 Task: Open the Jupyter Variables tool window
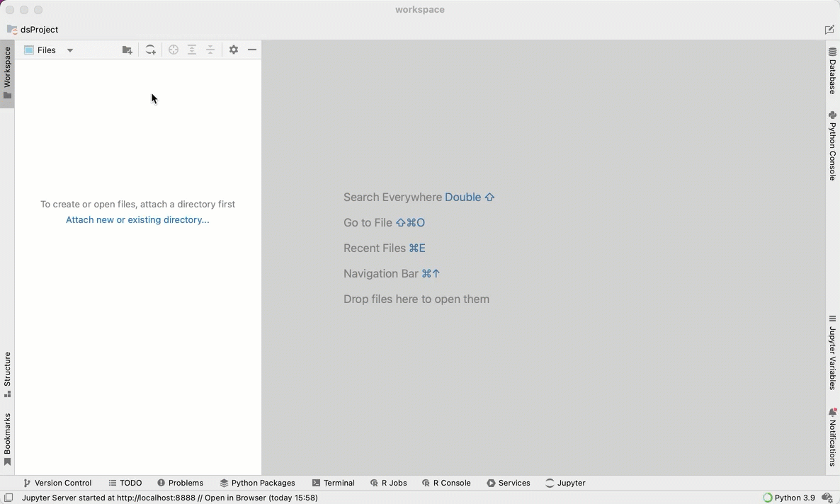[x=832, y=353]
